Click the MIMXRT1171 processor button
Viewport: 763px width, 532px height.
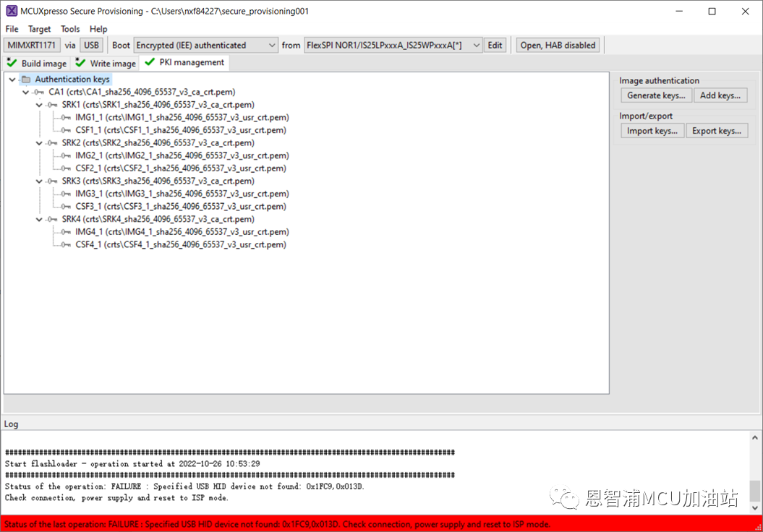click(32, 46)
